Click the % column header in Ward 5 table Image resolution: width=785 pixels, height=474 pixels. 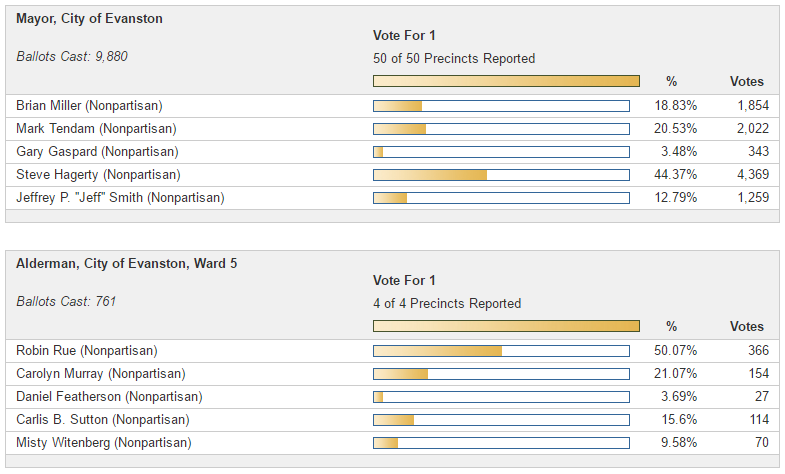[672, 327]
